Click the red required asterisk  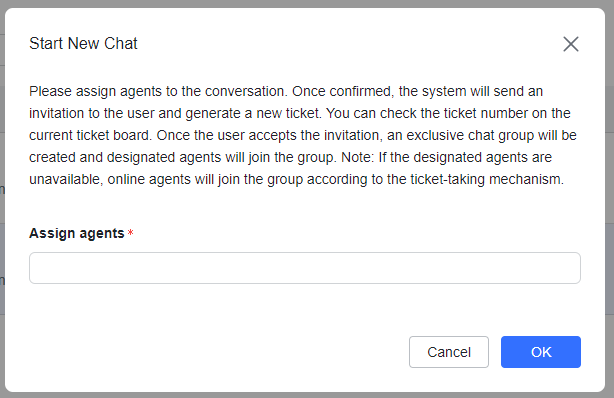tap(131, 233)
